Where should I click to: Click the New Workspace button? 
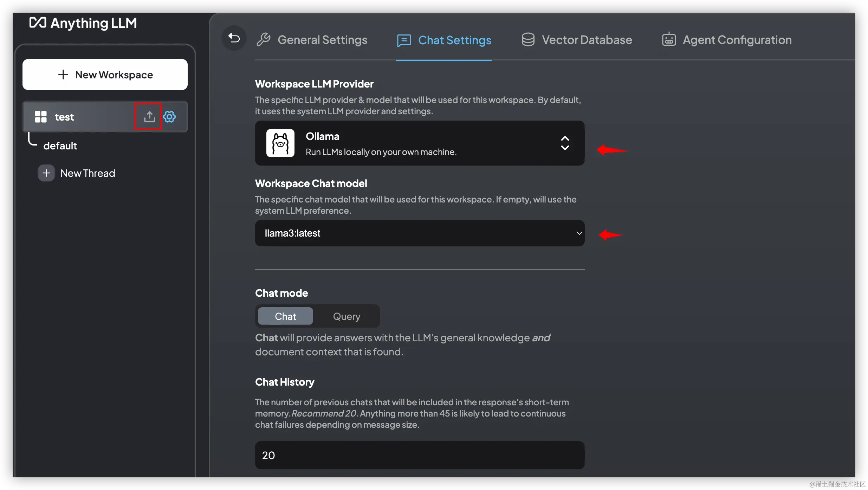point(105,75)
